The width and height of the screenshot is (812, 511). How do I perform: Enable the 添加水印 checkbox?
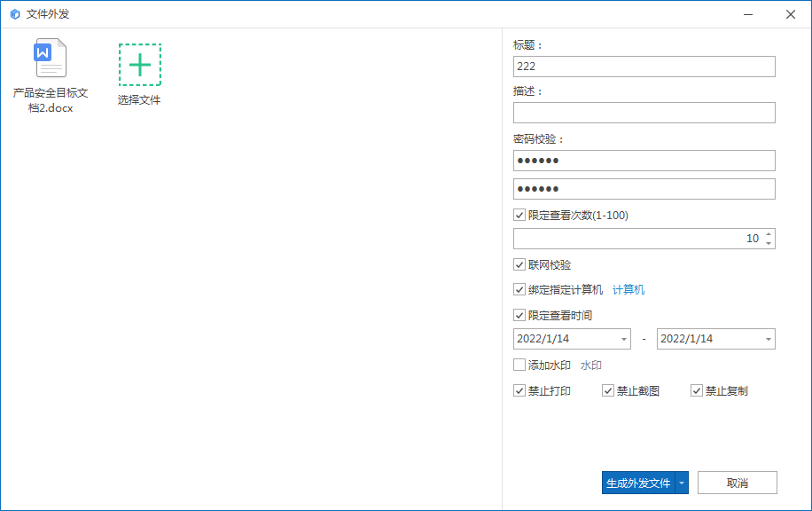click(x=519, y=365)
